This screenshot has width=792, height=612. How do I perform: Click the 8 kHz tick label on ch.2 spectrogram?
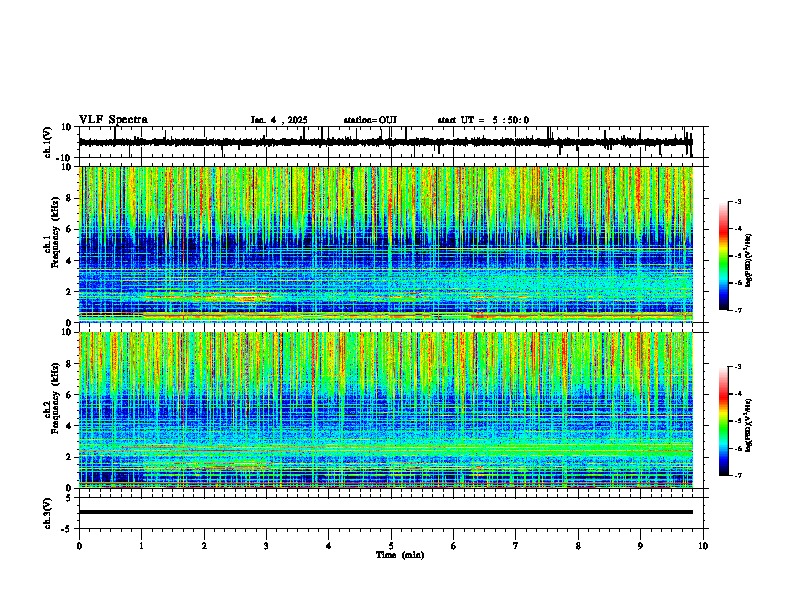(x=69, y=364)
